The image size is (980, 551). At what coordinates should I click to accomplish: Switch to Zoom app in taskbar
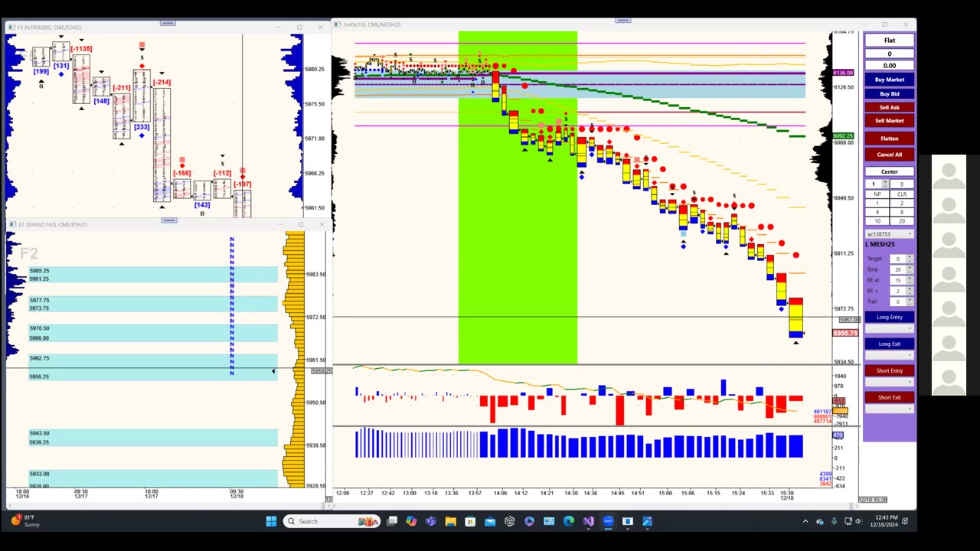coord(608,521)
